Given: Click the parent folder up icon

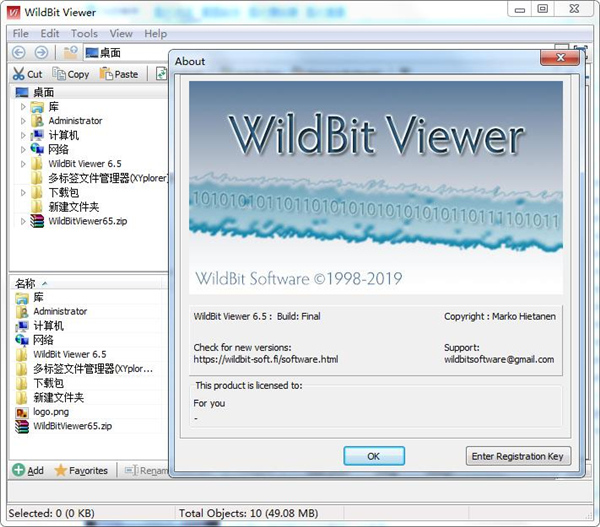Looking at the screenshot, I should [70, 52].
